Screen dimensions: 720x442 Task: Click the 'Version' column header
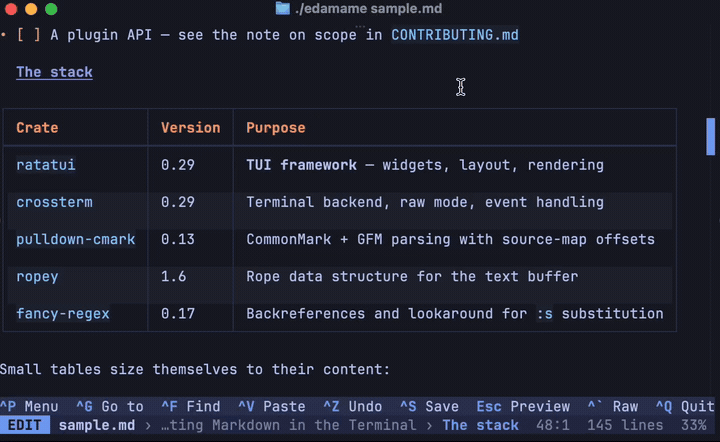coord(191,128)
